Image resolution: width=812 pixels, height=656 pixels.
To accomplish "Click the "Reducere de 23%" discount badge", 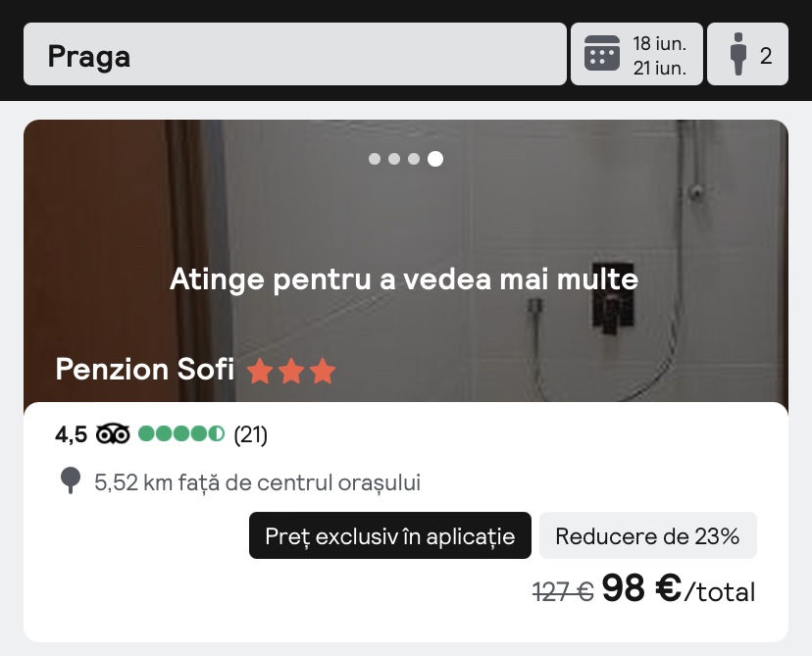I will tap(647, 536).
